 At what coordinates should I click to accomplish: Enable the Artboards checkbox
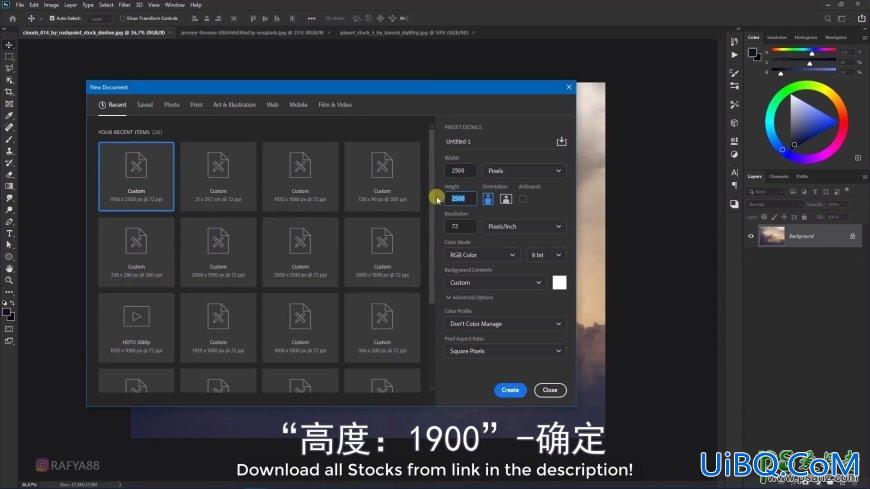(x=523, y=199)
